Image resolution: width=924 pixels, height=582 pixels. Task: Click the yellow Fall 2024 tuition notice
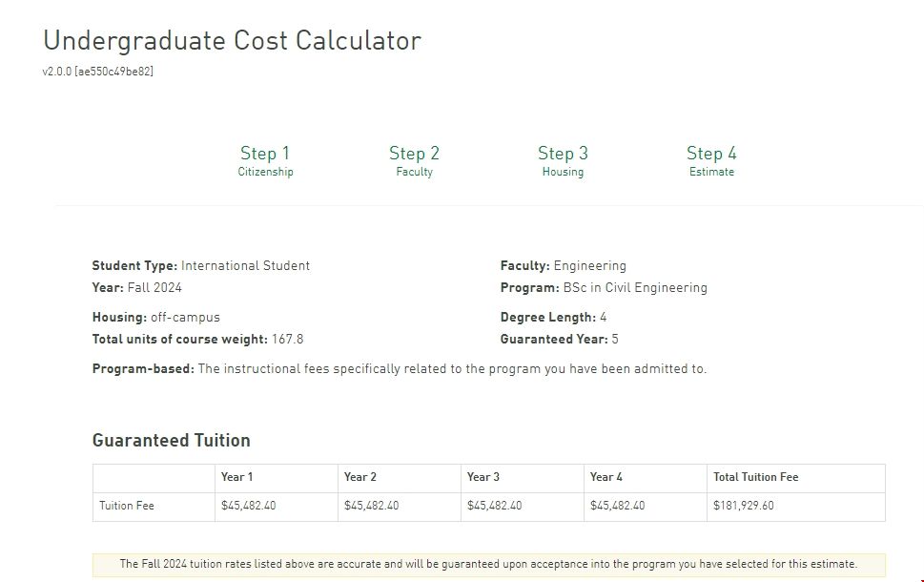click(488, 564)
